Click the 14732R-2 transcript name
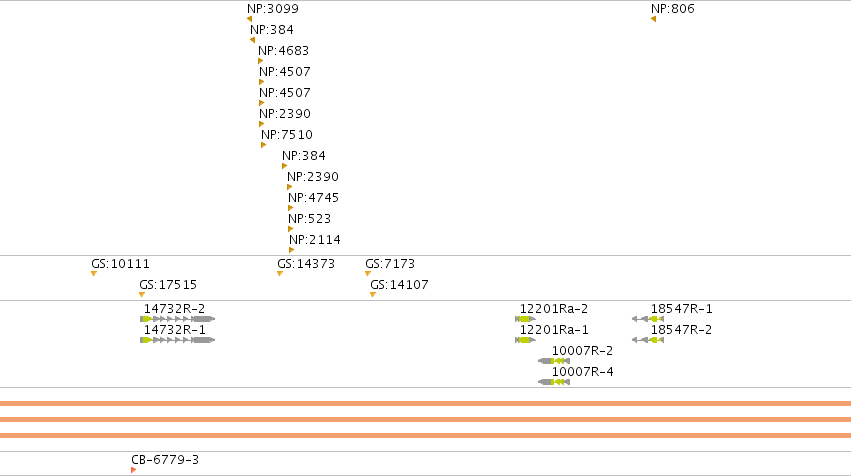The height and width of the screenshot is (476, 851). tap(175, 309)
